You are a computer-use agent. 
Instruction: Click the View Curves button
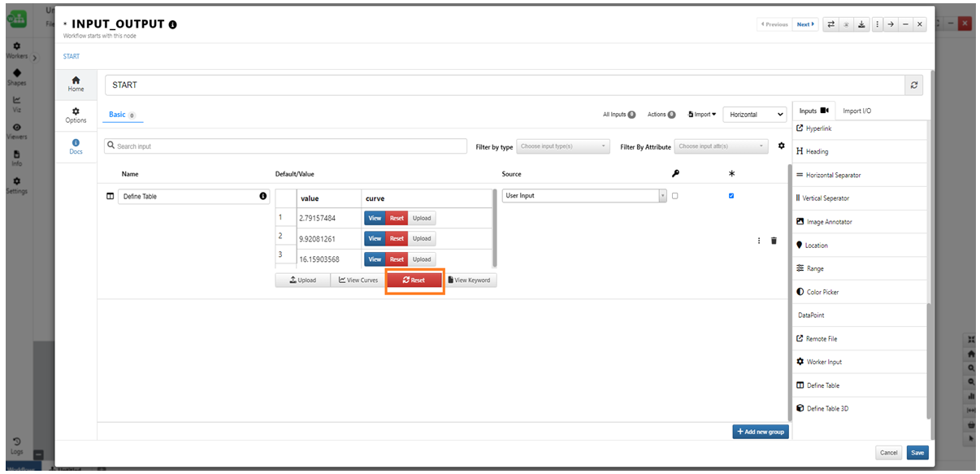[x=358, y=280]
